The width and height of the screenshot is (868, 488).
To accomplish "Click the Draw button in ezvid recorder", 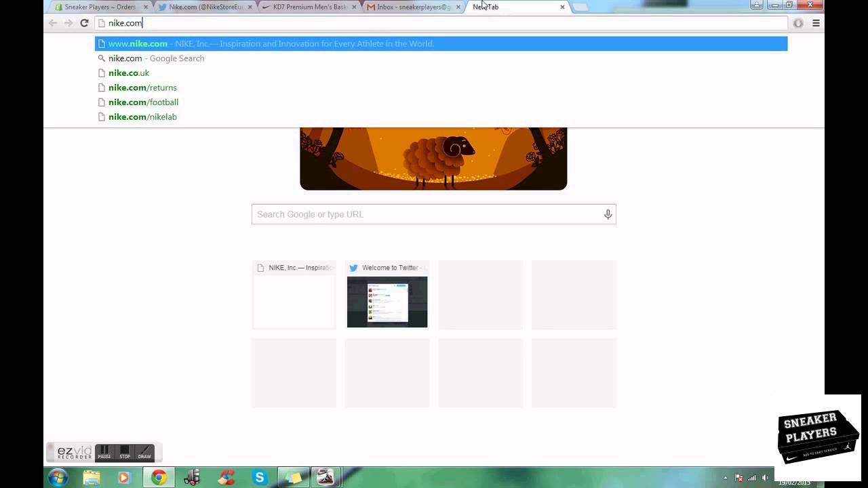I will 144,452.
